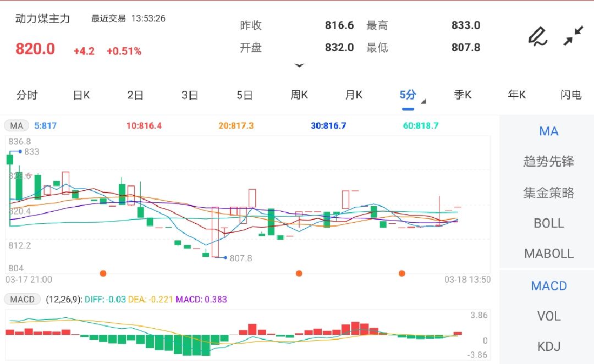594x364 pixels.
Task: Tap the +0.51% change percentage
Action: (x=124, y=51)
